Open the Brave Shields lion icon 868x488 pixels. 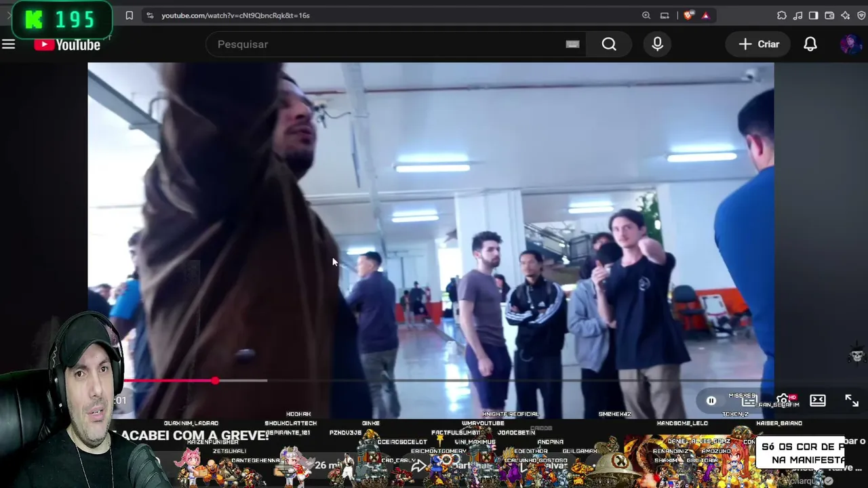click(688, 16)
